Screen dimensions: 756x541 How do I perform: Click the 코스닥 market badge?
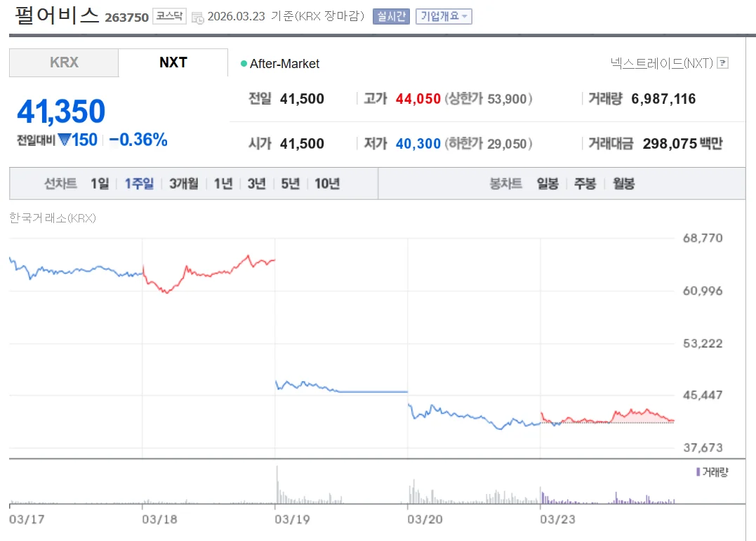pyautogui.click(x=170, y=16)
